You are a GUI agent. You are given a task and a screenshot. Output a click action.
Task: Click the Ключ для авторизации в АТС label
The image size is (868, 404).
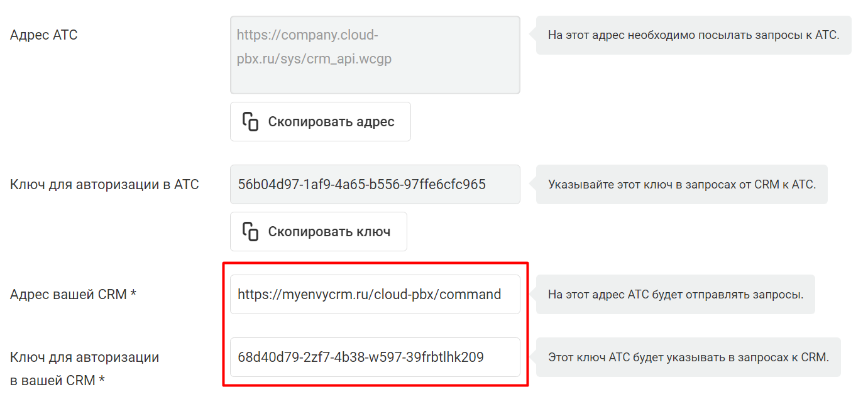[x=104, y=185]
